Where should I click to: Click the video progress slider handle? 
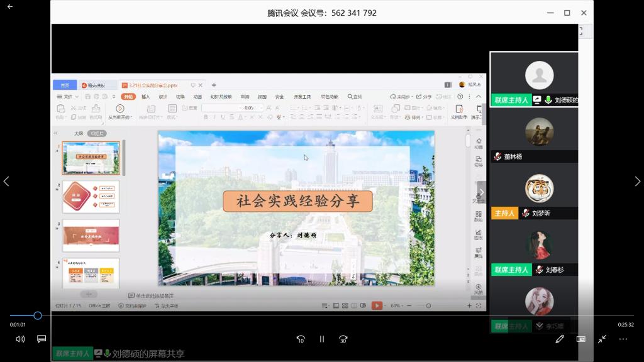click(38, 315)
